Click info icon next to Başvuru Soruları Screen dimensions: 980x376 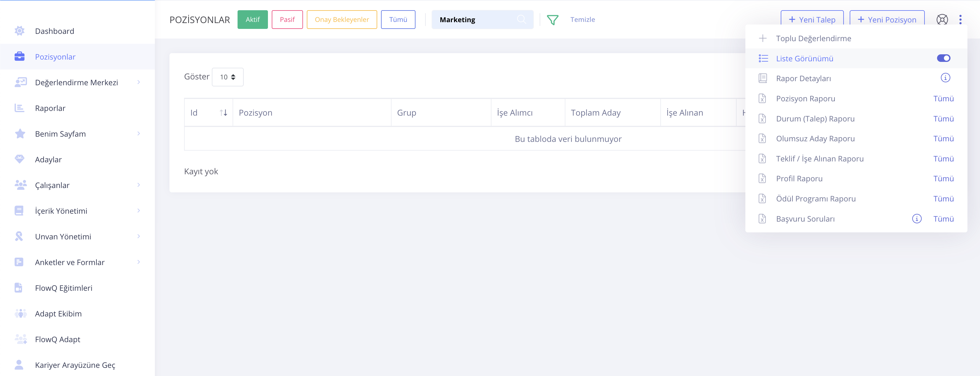click(x=917, y=219)
